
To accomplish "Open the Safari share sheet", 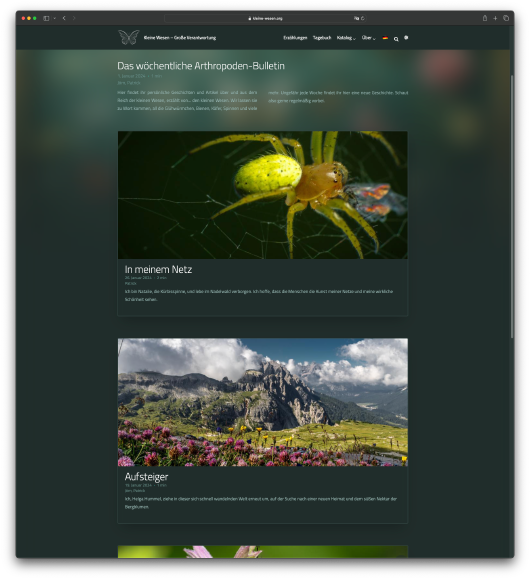I will [485, 18].
